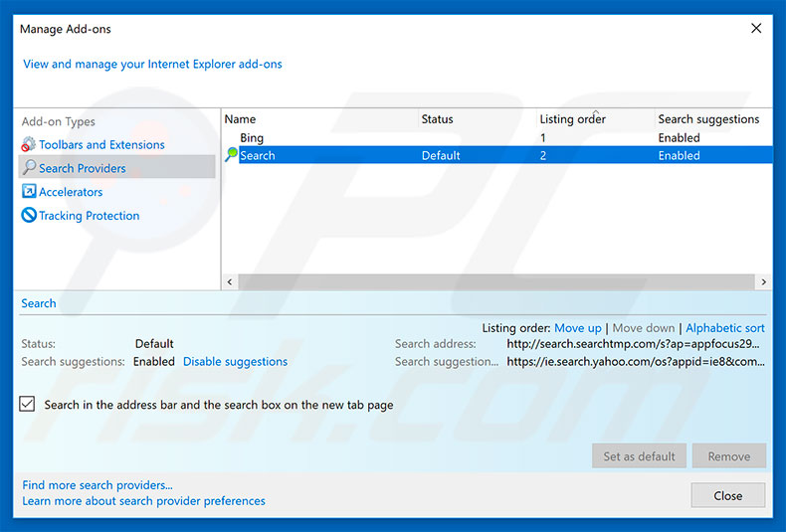Click the Accelerators icon in sidebar
The height and width of the screenshot is (532, 786).
[29, 192]
